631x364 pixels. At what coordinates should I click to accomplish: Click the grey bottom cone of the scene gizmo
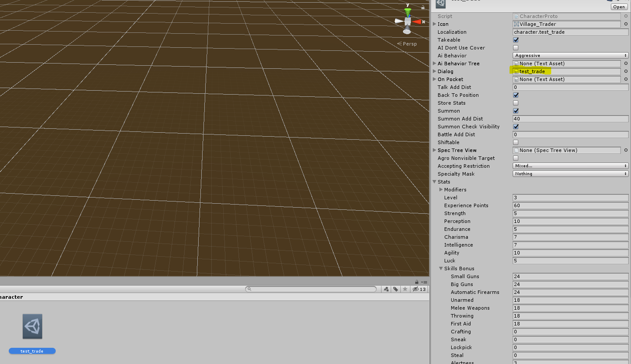pos(407,30)
